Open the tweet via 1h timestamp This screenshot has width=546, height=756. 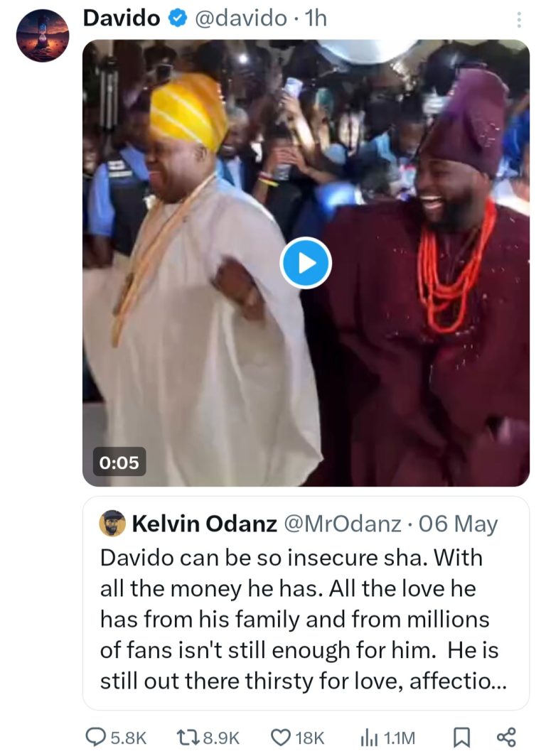tap(315, 18)
